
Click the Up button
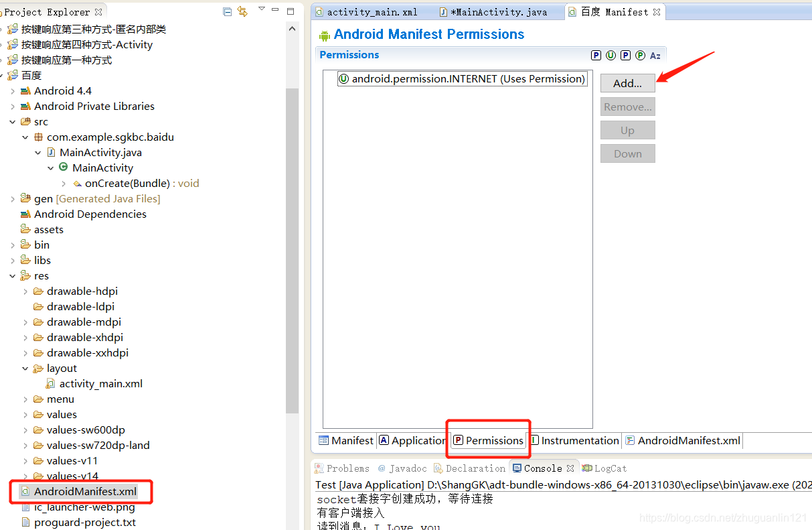tap(627, 130)
